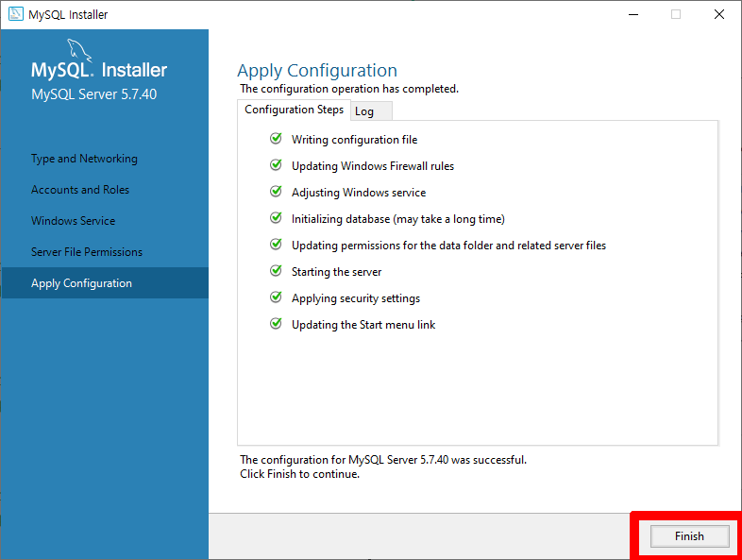Click the MySQL dolphin logo in sidebar
This screenshot has height=560, width=742.
coord(79,50)
